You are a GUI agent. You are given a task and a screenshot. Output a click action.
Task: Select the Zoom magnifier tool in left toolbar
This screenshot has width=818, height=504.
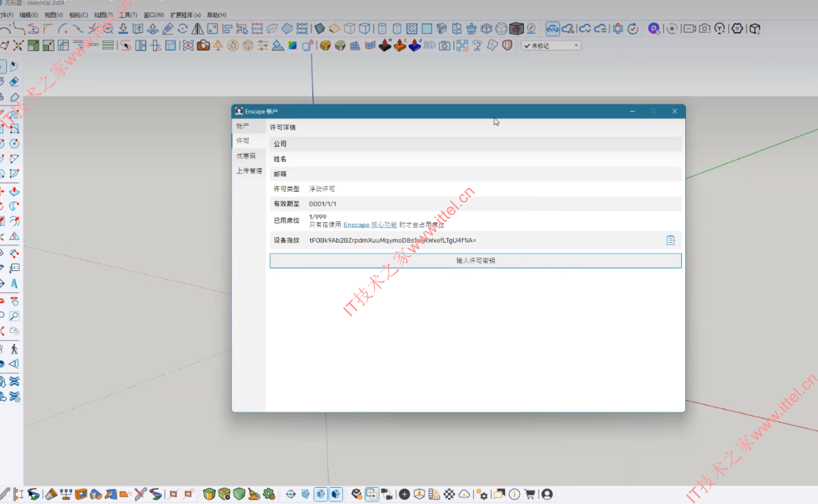14,316
